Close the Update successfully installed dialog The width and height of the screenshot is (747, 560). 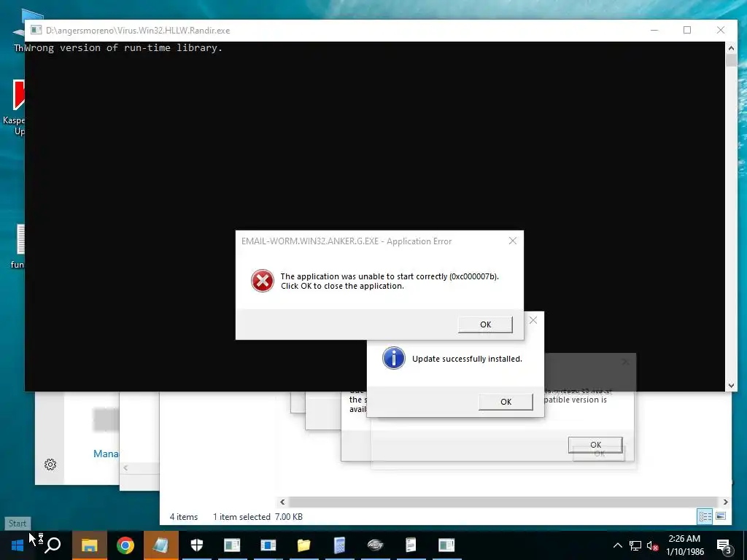(533, 321)
